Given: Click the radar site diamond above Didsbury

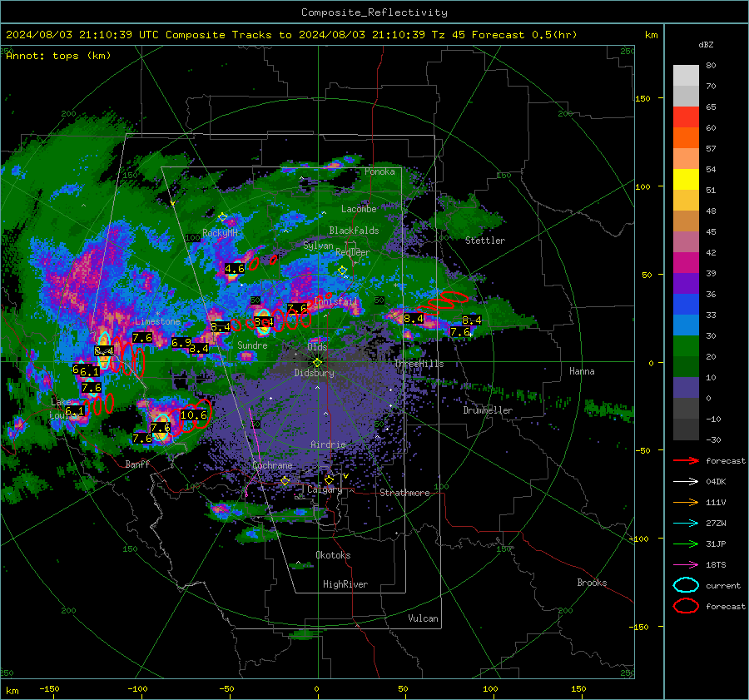Looking at the screenshot, I should pos(317,363).
